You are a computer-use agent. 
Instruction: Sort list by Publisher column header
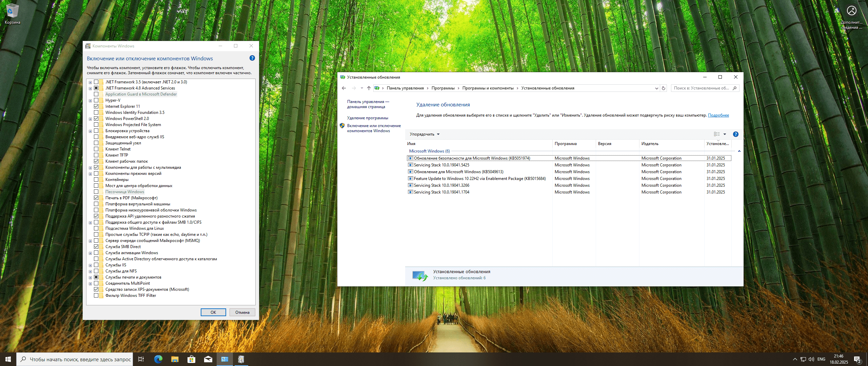coord(650,144)
